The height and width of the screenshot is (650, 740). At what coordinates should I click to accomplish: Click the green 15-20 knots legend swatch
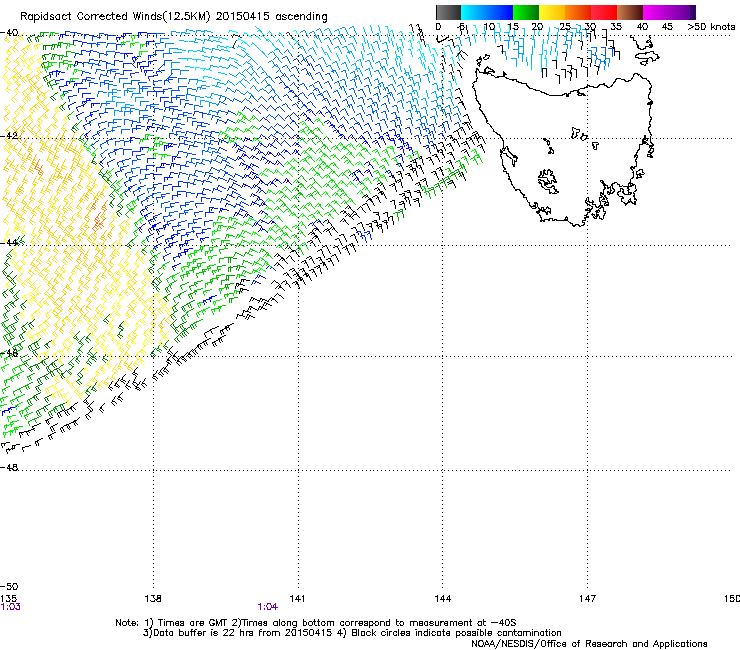pyautogui.click(x=526, y=12)
